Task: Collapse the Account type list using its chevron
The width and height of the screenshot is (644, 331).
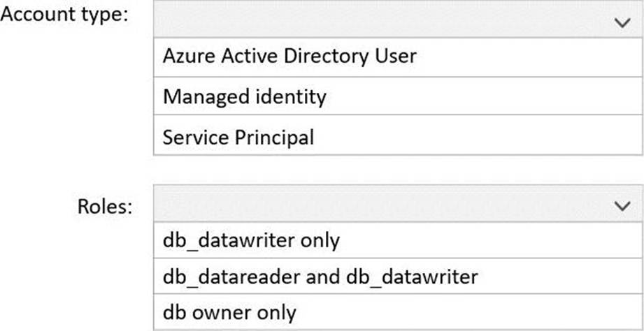Action: (x=622, y=22)
